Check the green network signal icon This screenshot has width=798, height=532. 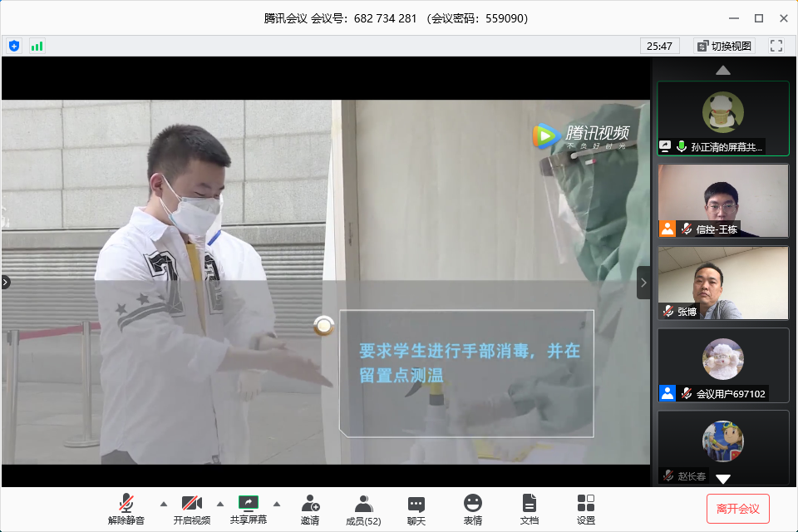click(x=37, y=46)
